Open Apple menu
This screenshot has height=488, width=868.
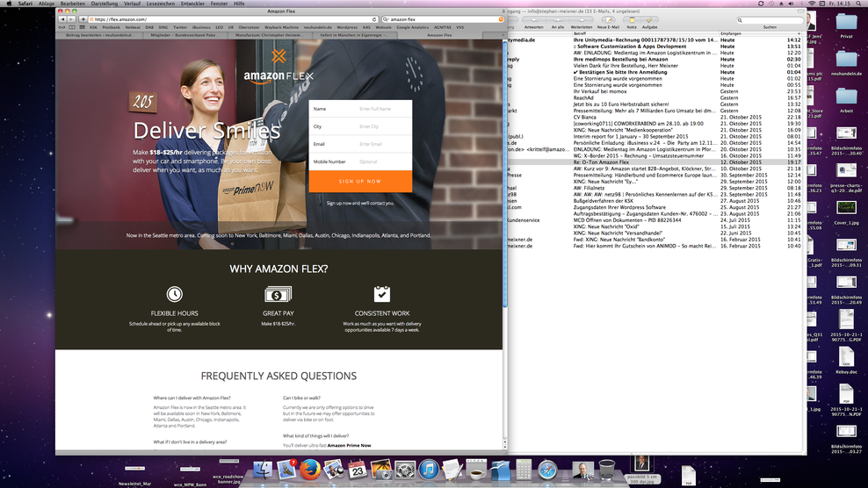click(8, 4)
